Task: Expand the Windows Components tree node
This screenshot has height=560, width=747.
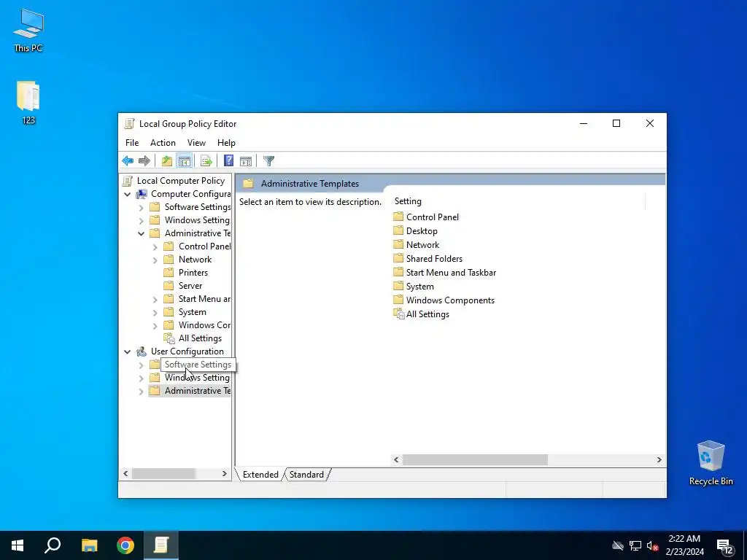Action: (155, 326)
